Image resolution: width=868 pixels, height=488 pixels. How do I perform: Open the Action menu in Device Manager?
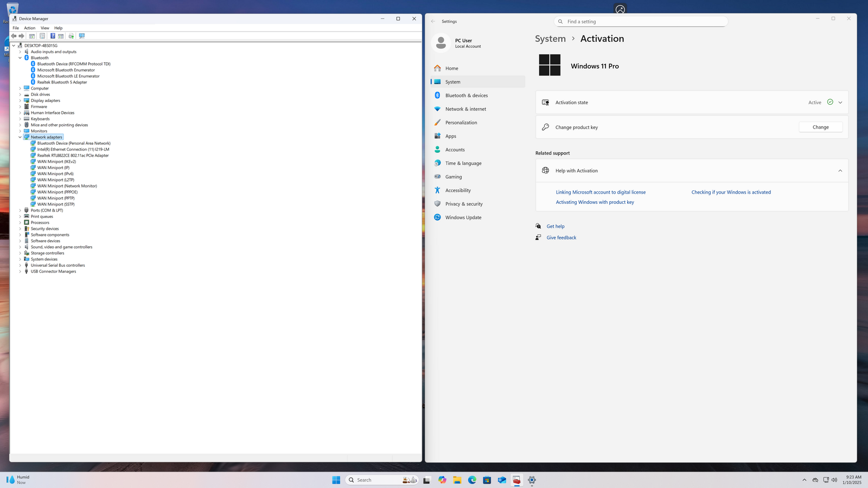29,28
